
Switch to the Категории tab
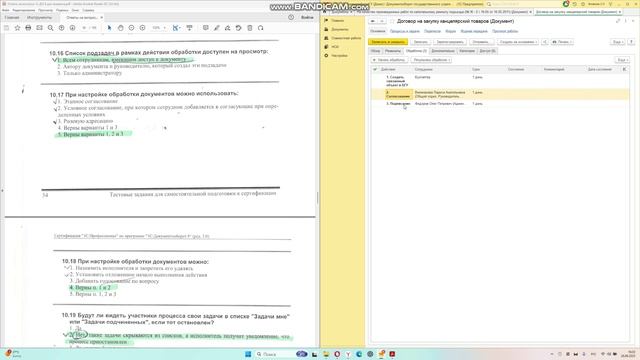tap(467, 51)
